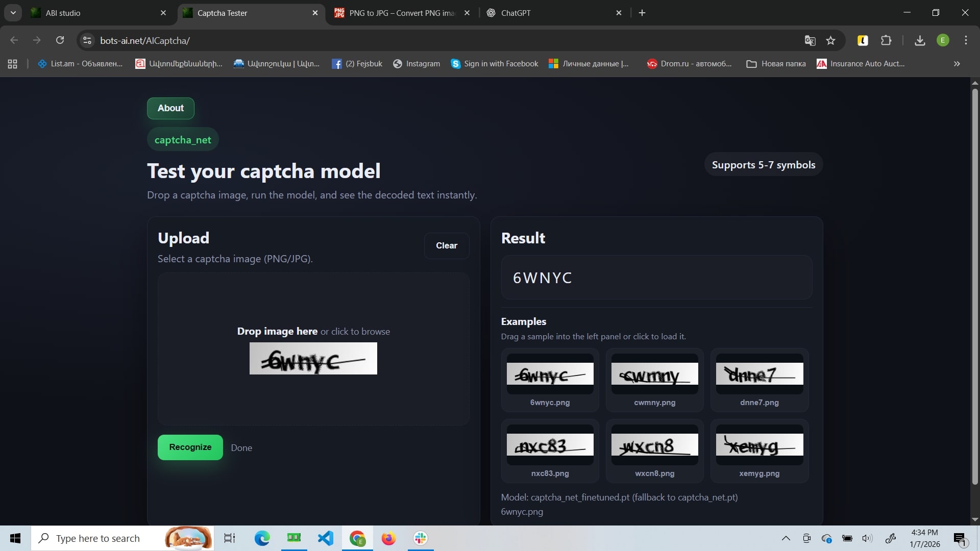Switch to the ChatGPT tab
Screen dimensions: 980x551
[551, 13]
